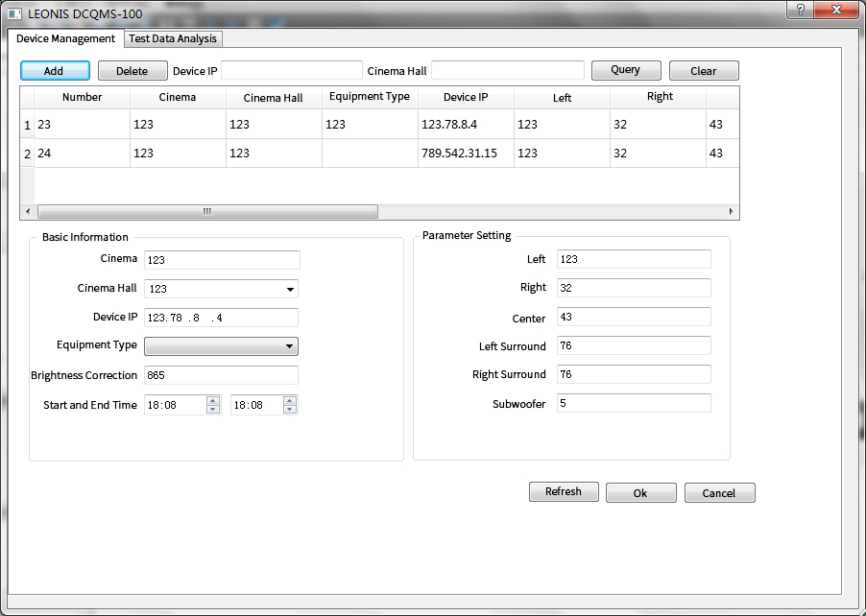
Task: Increase the start time spinner up arrow
Action: tap(213, 400)
